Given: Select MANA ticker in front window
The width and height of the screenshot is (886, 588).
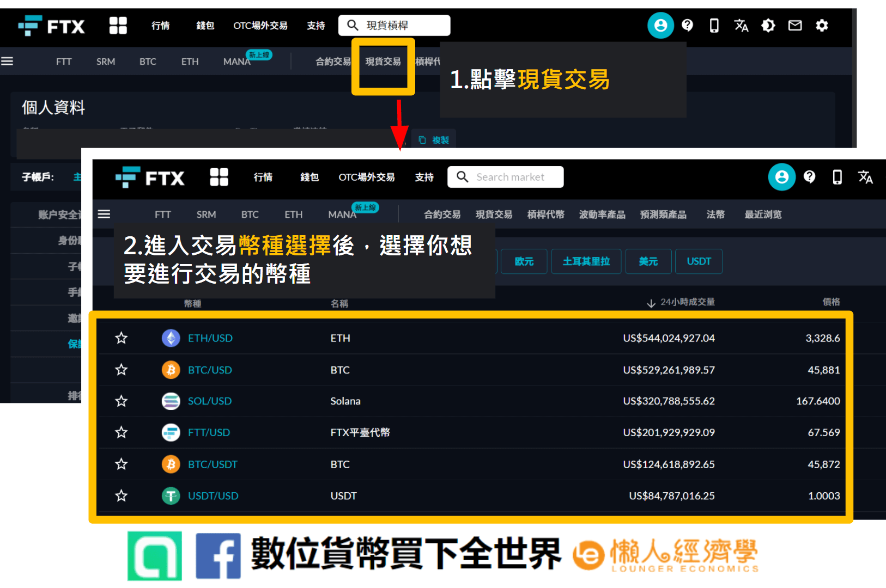Looking at the screenshot, I should [342, 215].
